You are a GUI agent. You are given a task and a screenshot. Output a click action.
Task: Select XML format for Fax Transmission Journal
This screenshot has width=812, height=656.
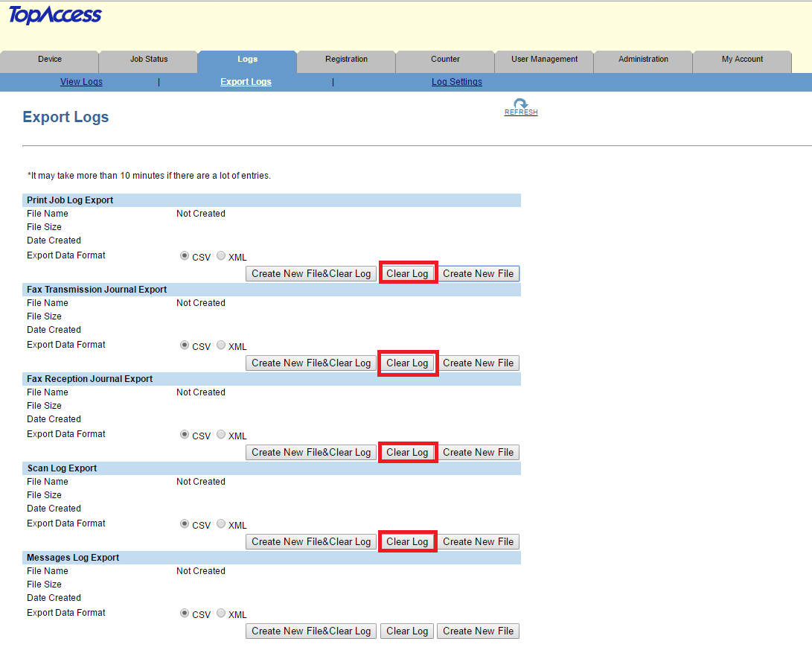click(221, 345)
